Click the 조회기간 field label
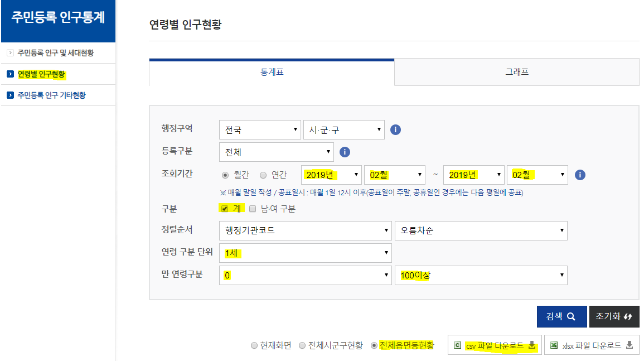The image size is (644, 361). pos(177,174)
